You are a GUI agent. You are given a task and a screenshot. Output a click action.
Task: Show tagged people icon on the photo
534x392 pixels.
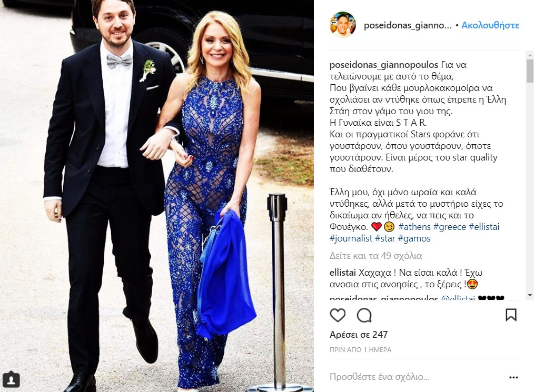pos(11,379)
